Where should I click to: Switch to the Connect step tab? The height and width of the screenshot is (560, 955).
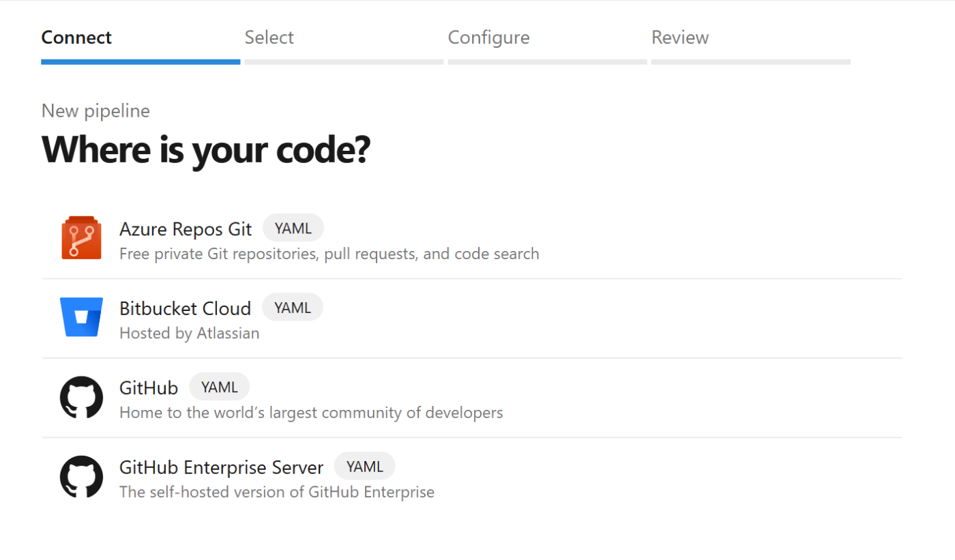141,45
